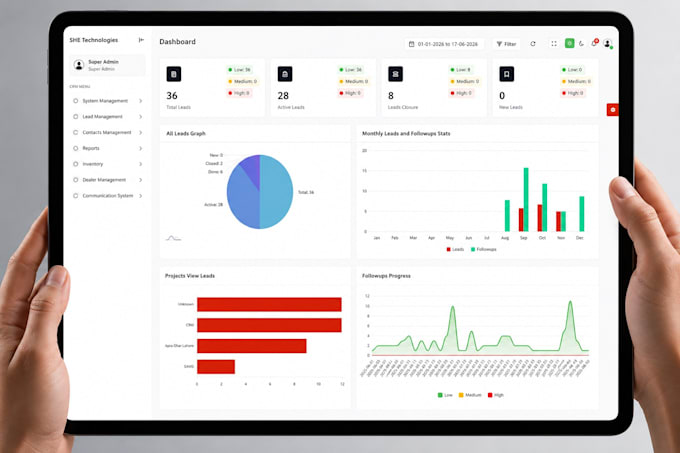Open the Dealer Management menu item
Screen dimensions: 680x453
click(108, 179)
